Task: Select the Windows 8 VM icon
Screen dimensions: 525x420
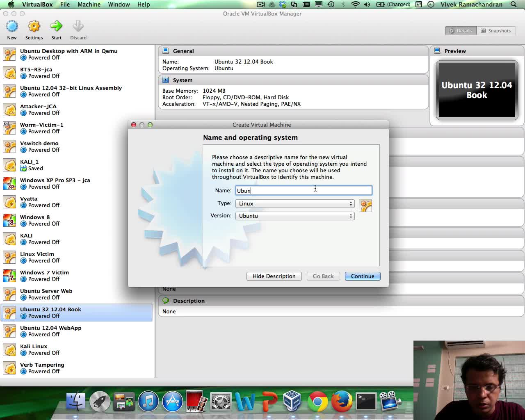Action: tap(9, 220)
